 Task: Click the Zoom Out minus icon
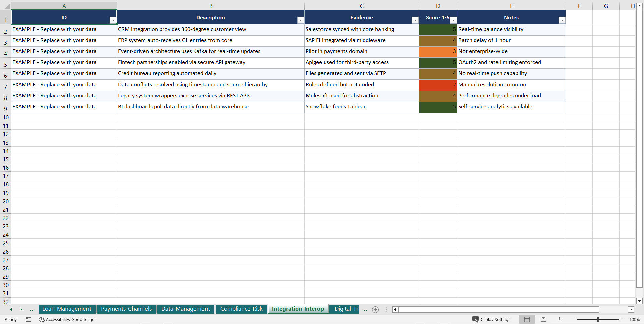tap(573, 319)
